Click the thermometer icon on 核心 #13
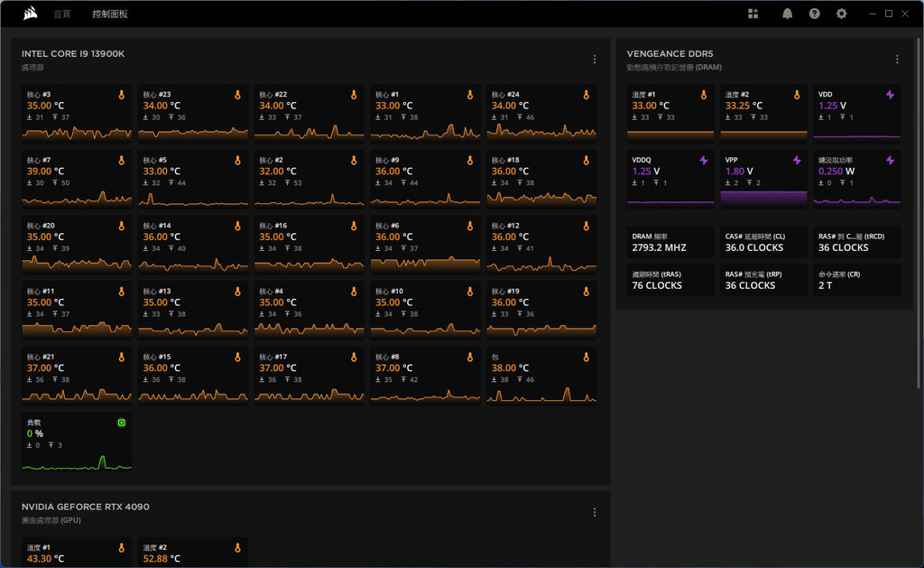Viewport: 924px width, 568px height. [237, 292]
